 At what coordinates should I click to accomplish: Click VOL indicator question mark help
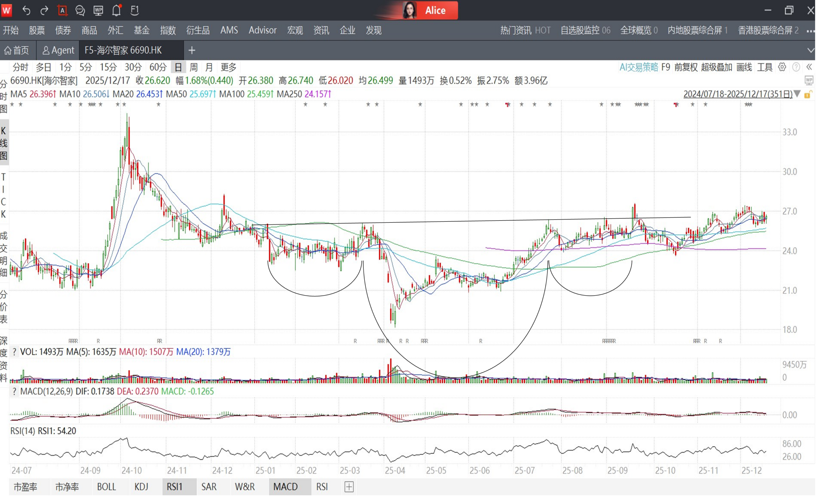click(14, 352)
